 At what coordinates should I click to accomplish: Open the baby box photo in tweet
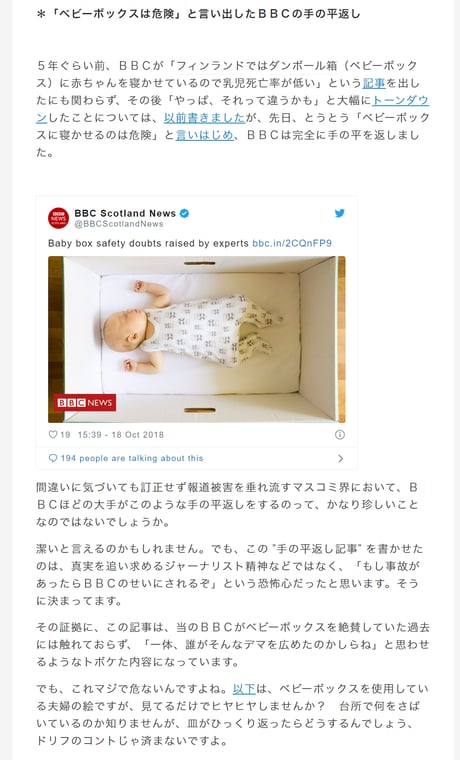197,339
